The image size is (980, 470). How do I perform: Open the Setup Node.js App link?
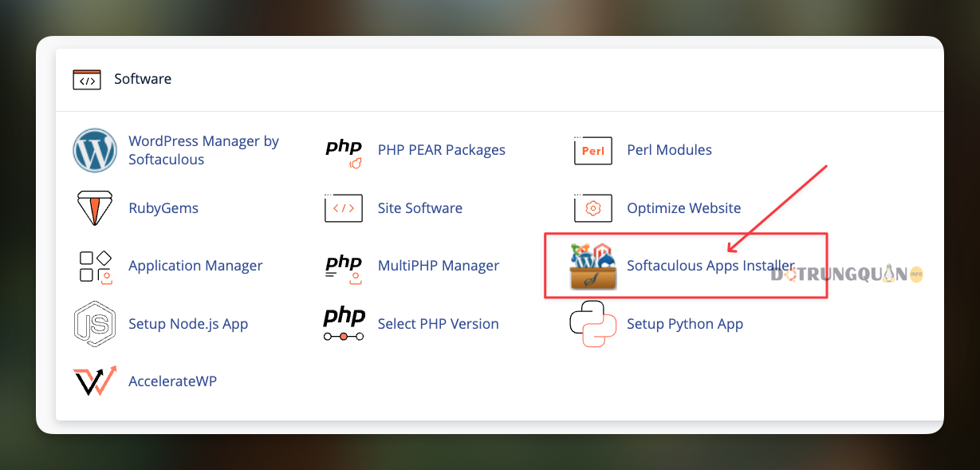click(188, 324)
